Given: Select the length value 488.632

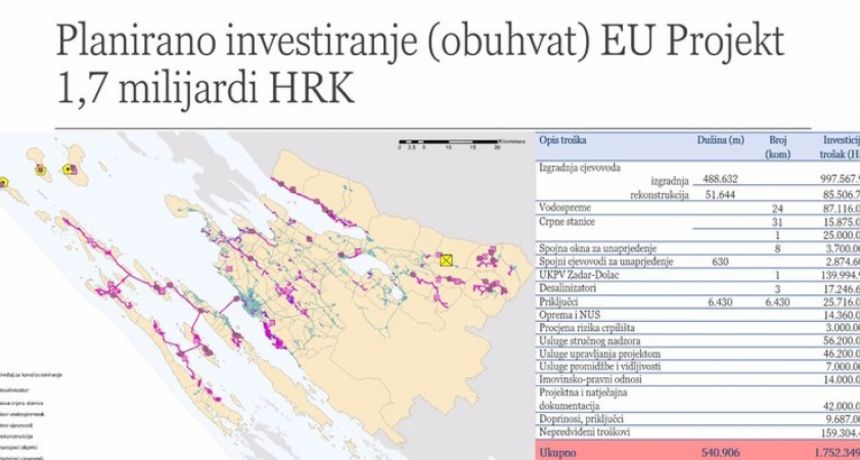Looking at the screenshot, I should pyautogui.click(x=720, y=180).
